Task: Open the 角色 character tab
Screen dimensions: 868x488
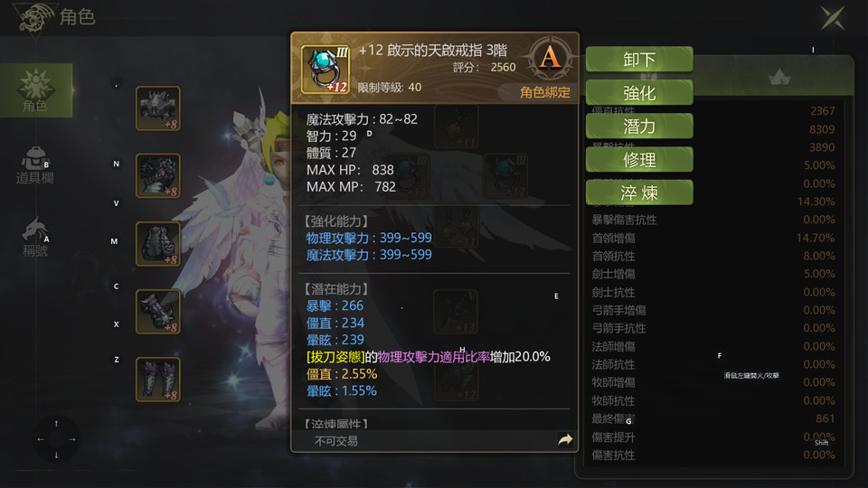Action: tap(36, 89)
